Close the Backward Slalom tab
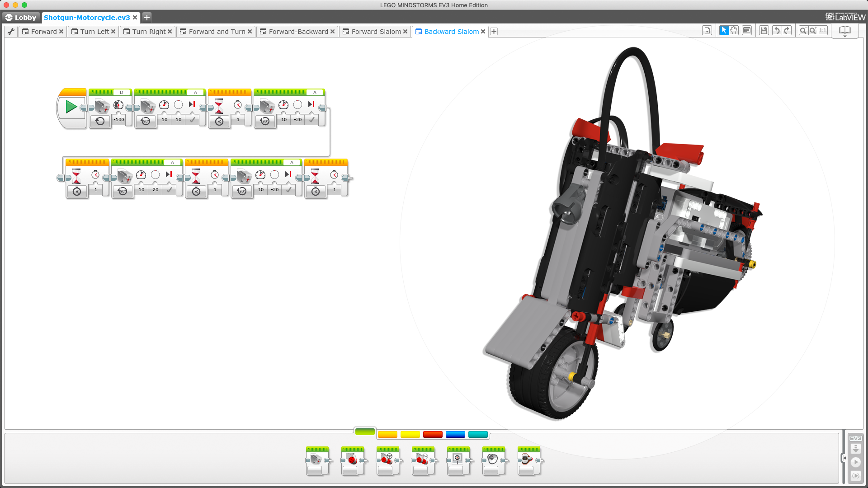 (x=483, y=31)
